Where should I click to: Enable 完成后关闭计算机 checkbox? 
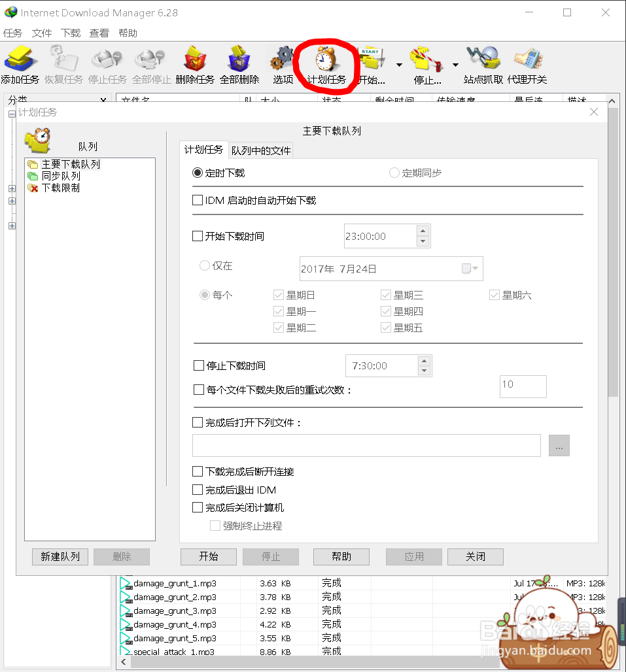(198, 507)
